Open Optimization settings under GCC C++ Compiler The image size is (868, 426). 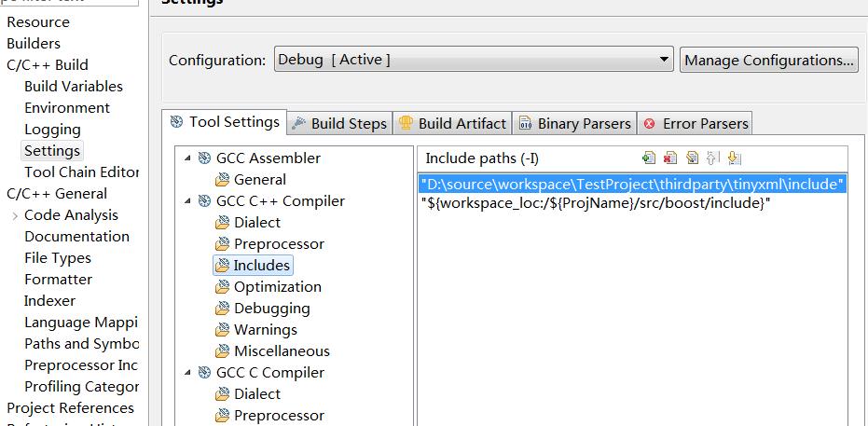click(x=277, y=287)
